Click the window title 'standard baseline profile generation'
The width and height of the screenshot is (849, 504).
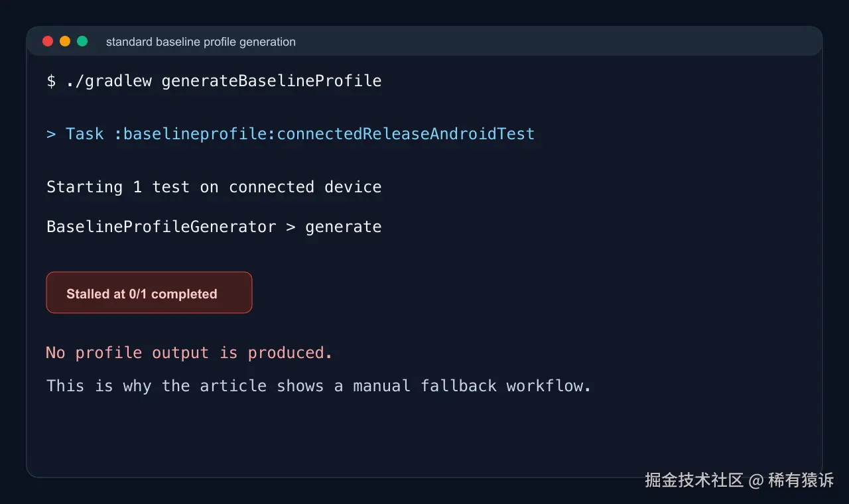[201, 42]
